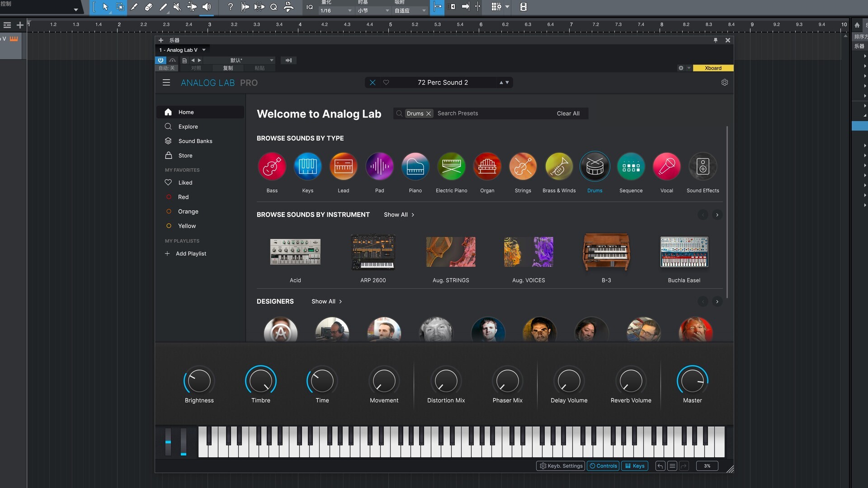Image resolution: width=868 pixels, height=488 pixels.
Task: Select the listen speaker tool in DAW toolbar
Action: (x=207, y=7)
